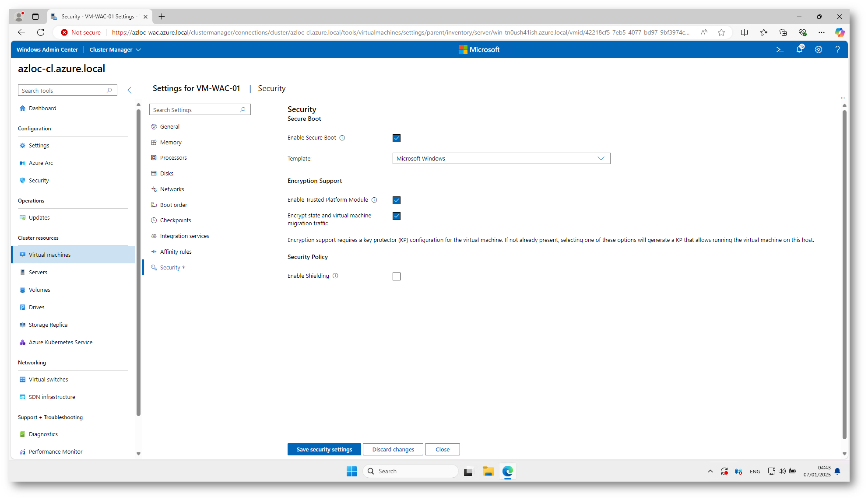Image resolution: width=868 pixels, height=500 pixels.
Task: Add page to favorites star icon
Action: click(721, 32)
